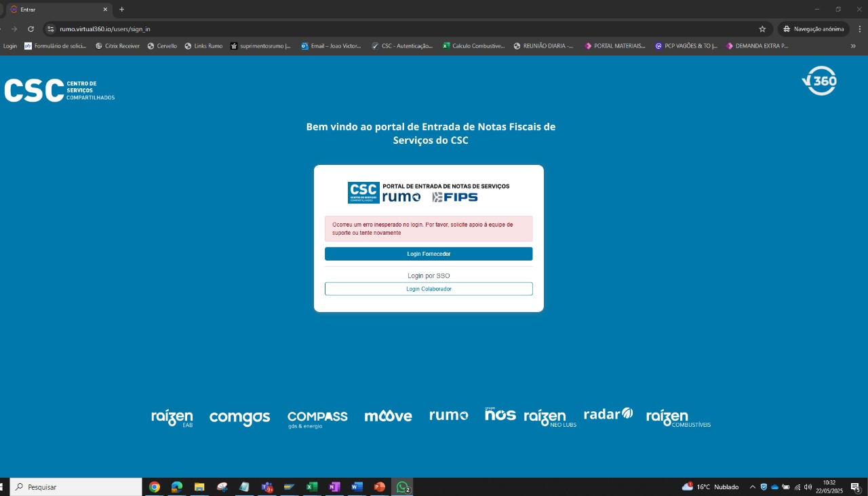Click the Rumo footer logo
The width and height of the screenshot is (868, 496).
pyautogui.click(x=449, y=415)
